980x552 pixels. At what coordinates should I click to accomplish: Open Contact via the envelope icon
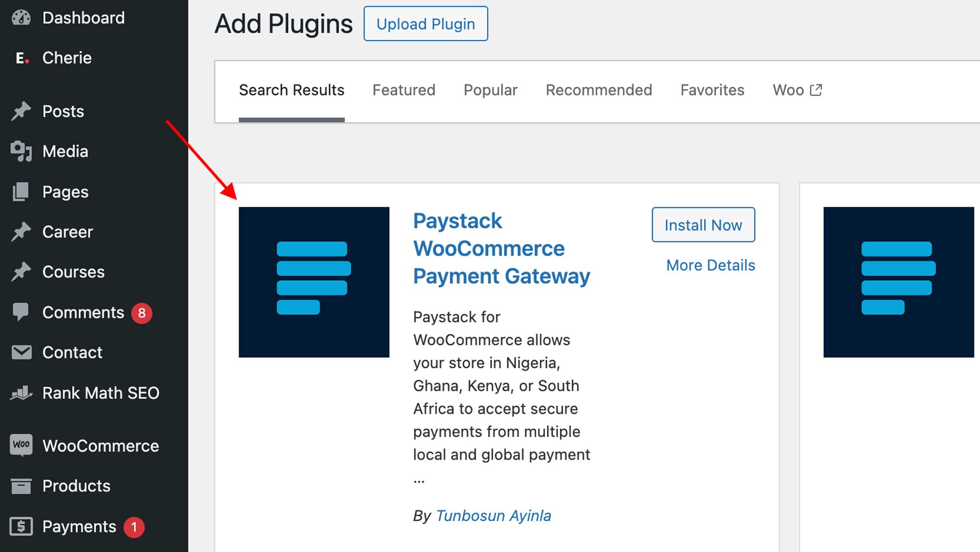pos(21,352)
